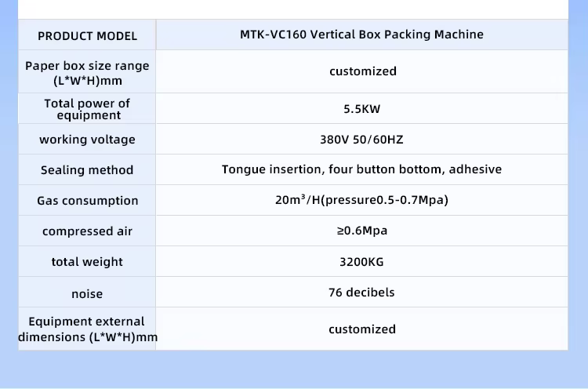This screenshot has width=588, height=389.
Task: Click the Paper box size range label
Action: tap(87, 73)
